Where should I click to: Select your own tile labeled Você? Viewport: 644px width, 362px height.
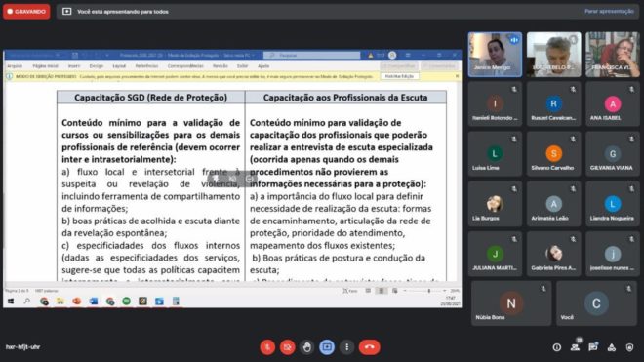click(596, 303)
